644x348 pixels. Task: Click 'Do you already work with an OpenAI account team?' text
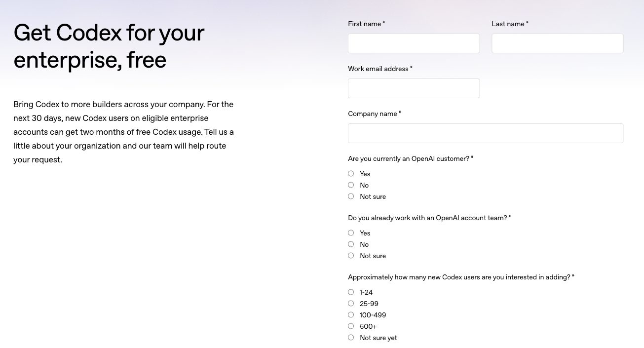click(x=429, y=218)
